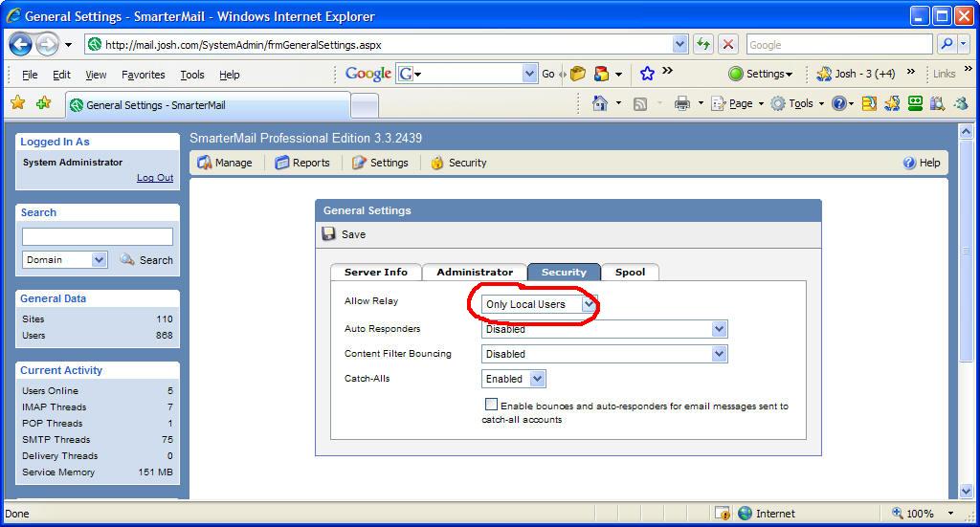980x527 pixels.
Task: Click the Security lock icon
Action: [437, 163]
